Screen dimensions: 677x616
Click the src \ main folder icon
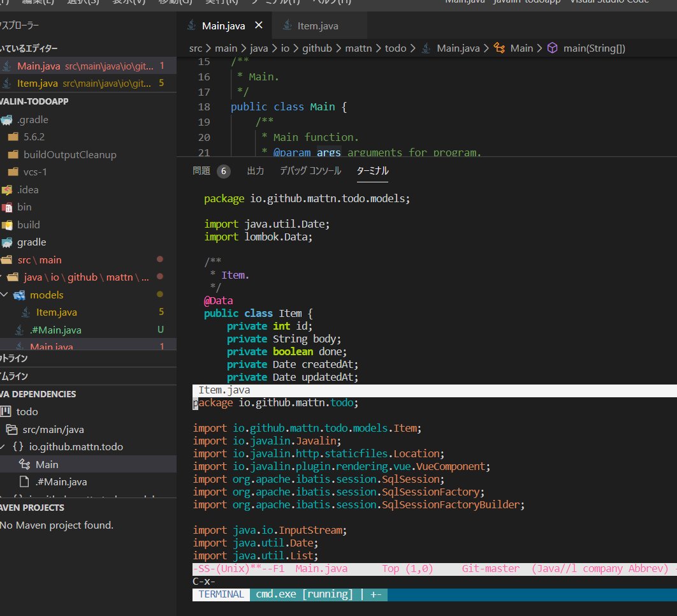6,260
